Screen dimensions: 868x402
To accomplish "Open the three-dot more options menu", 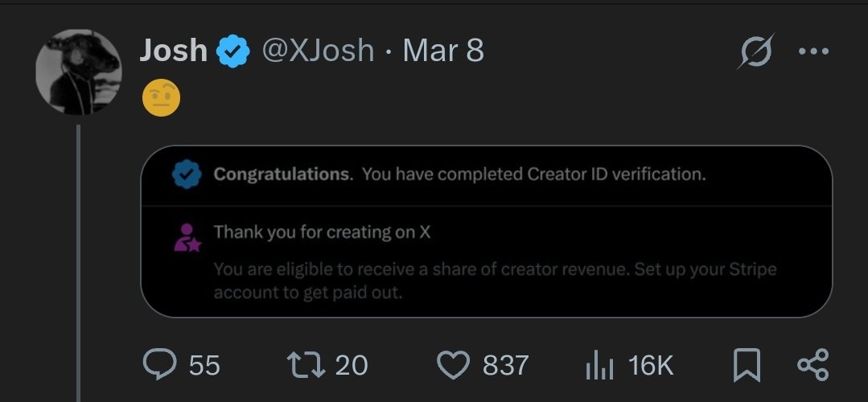I will (x=812, y=52).
